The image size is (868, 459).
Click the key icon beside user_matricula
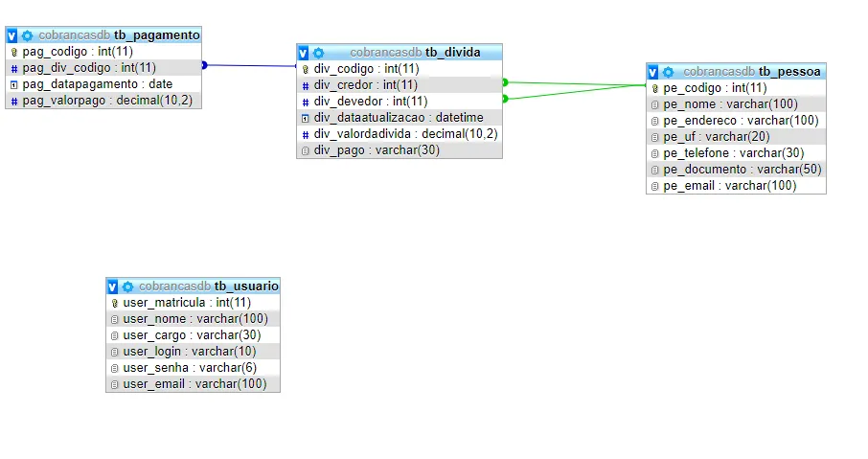pos(115,303)
